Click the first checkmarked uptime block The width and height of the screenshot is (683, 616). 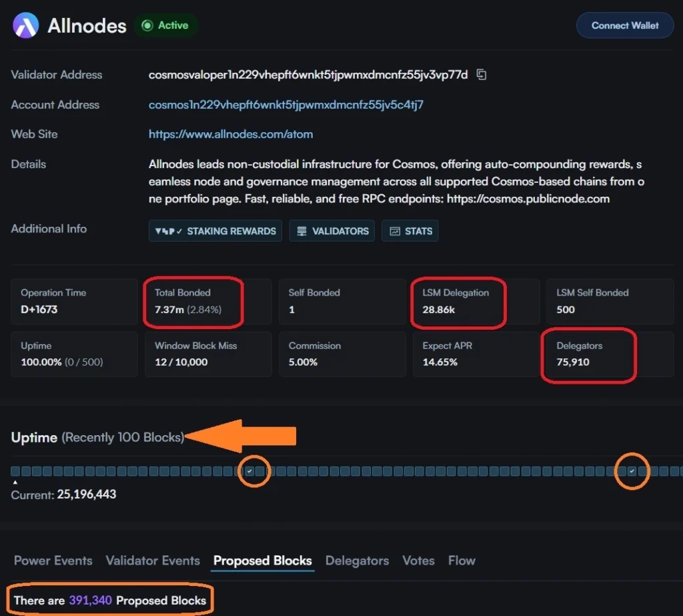(x=249, y=471)
